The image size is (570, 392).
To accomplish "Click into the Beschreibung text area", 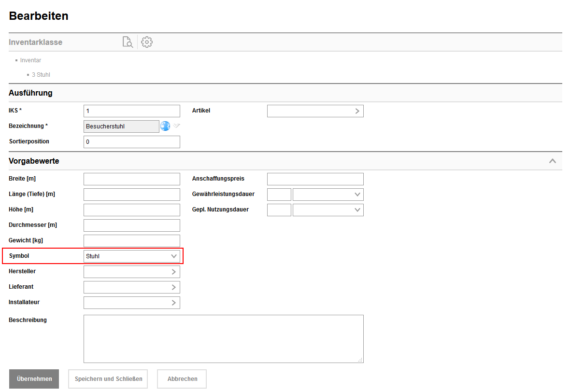I will coord(223,338).
